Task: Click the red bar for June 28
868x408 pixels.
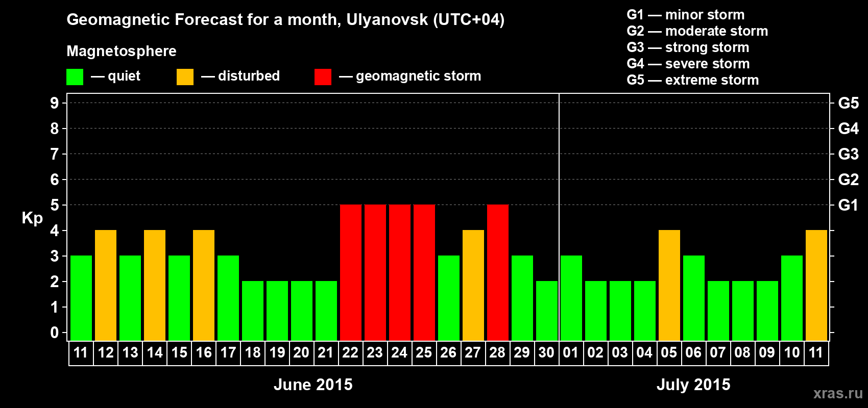Action: tap(498, 272)
